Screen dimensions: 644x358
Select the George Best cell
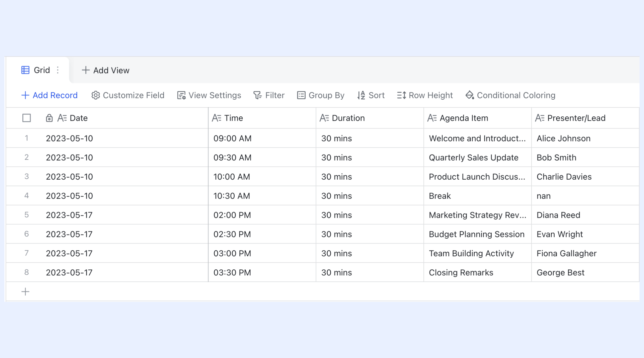click(585, 272)
